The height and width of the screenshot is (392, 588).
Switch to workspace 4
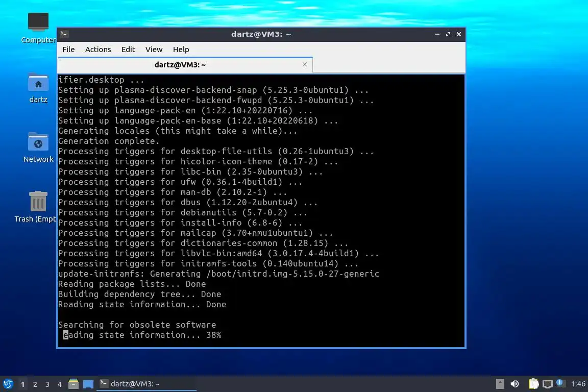[x=59, y=384]
